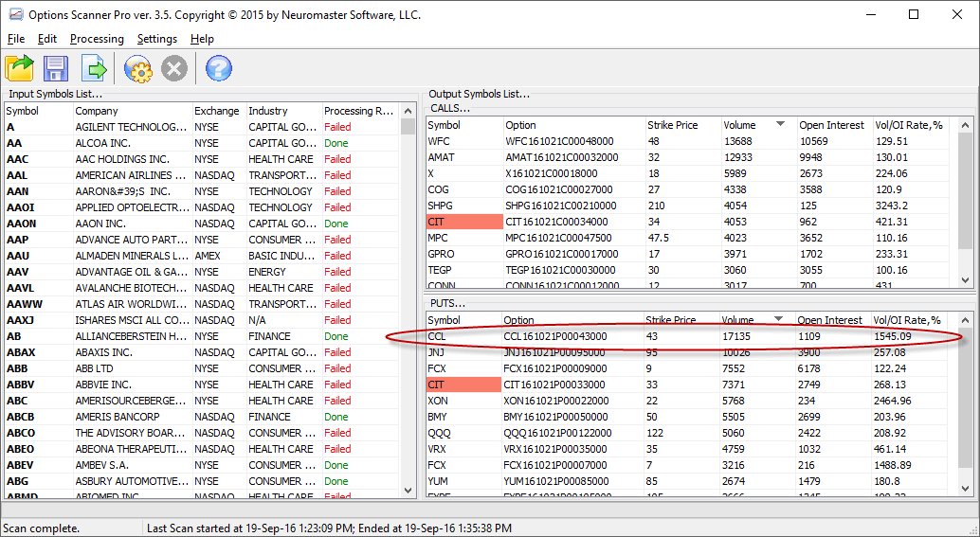The height and width of the screenshot is (537, 980).
Task: Select input symbol row AAON
Action: (x=201, y=224)
